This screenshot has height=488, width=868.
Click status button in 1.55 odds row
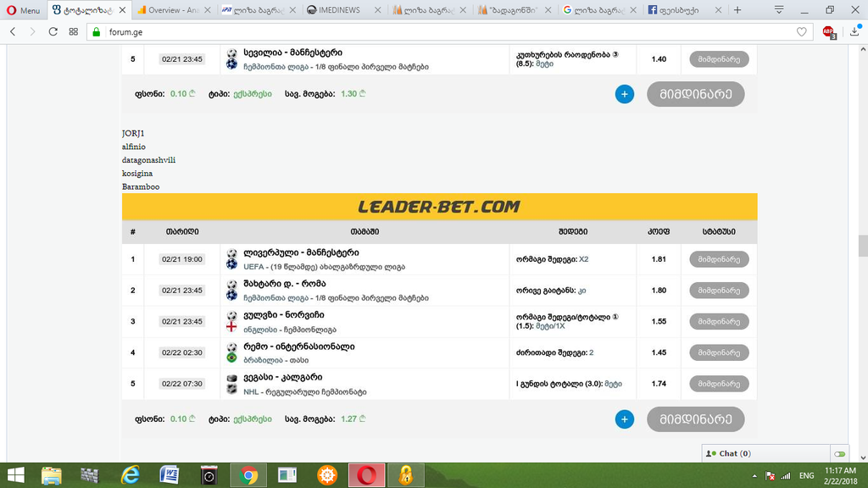click(719, 321)
